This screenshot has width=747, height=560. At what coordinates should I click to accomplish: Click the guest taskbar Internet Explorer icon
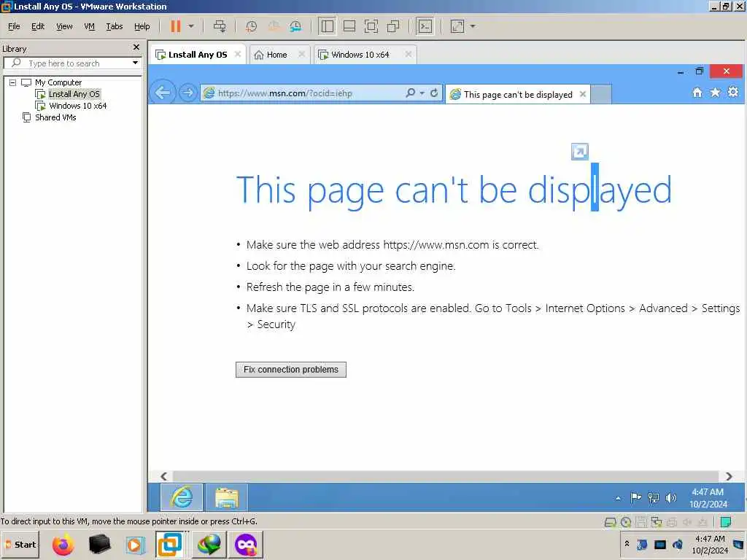coord(182,497)
